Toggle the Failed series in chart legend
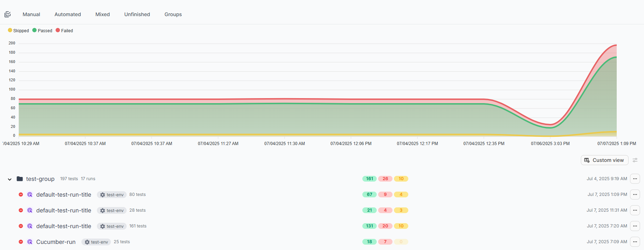 coord(64,31)
